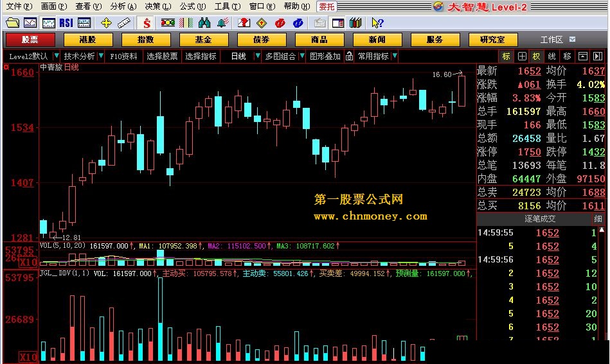This screenshot has height=364, width=610.
Task: Select the 研究室 category button
Action: (x=493, y=40)
